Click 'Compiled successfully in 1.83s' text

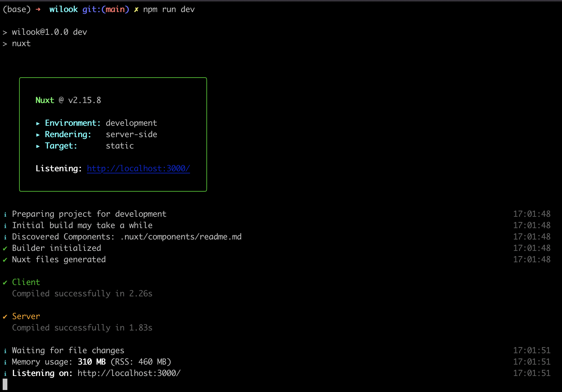82,328
